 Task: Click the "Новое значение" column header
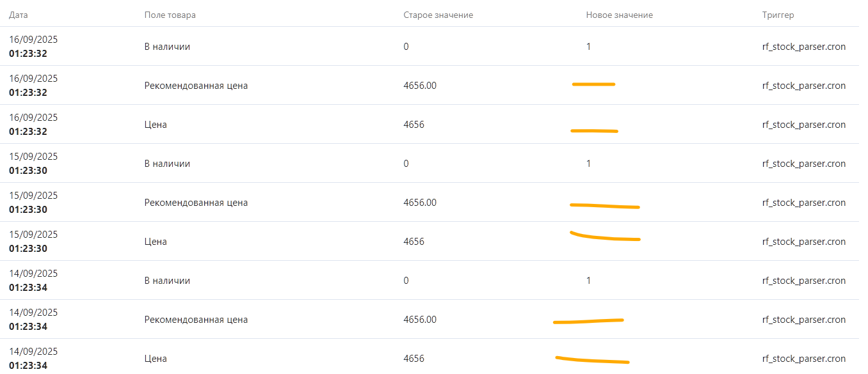[x=619, y=15]
